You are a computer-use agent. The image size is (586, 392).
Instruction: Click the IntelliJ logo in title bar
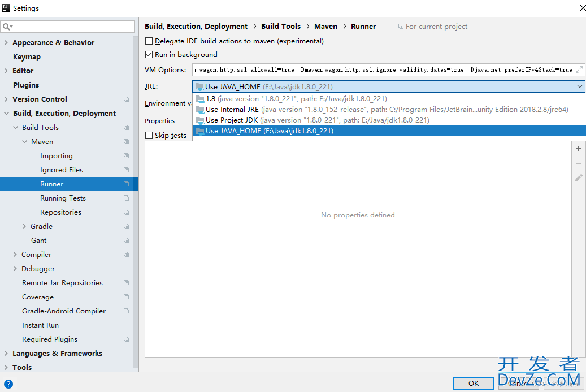[x=6, y=8]
